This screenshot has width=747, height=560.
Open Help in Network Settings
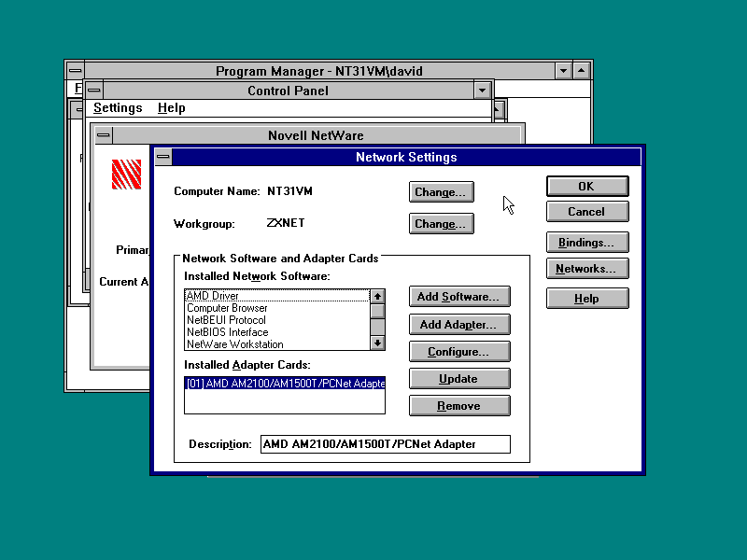pyautogui.click(x=587, y=299)
